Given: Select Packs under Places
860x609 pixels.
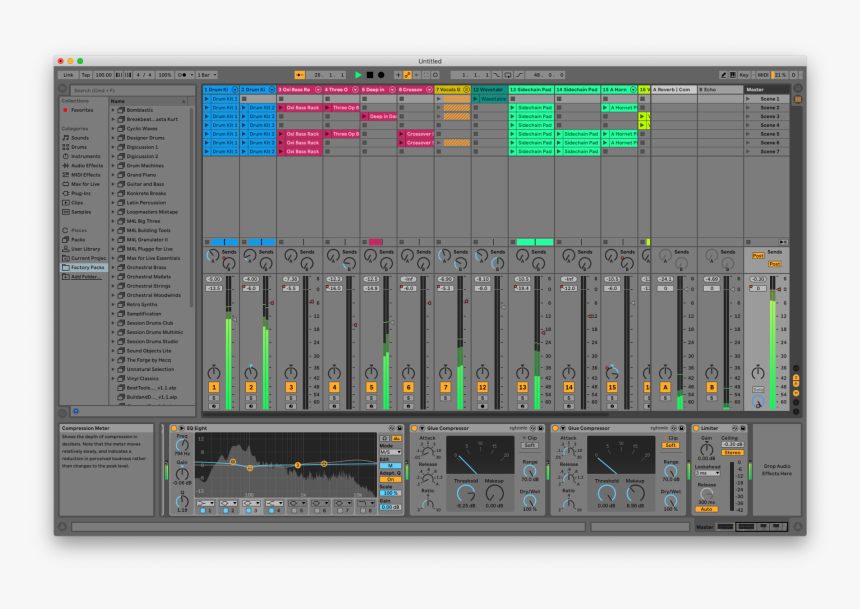Looking at the screenshot, I should click(78, 240).
